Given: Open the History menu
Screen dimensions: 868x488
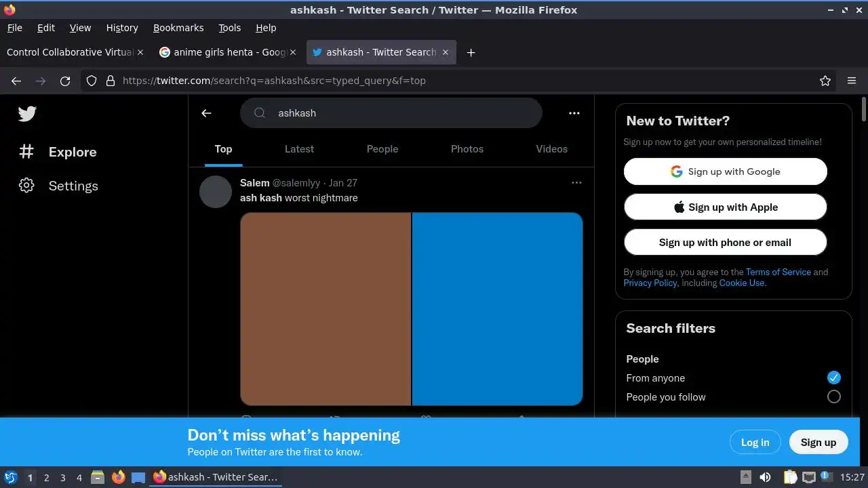Looking at the screenshot, I should pos(122,28).
